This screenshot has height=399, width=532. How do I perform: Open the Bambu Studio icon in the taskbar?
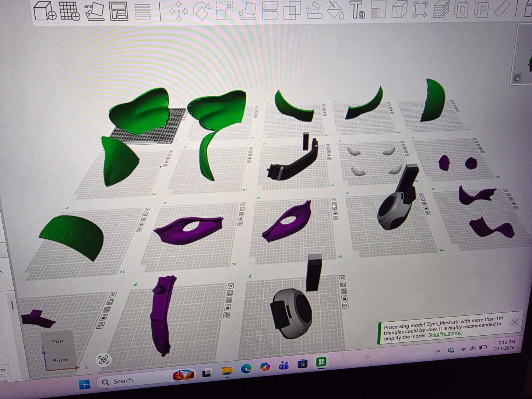point(321,362)
